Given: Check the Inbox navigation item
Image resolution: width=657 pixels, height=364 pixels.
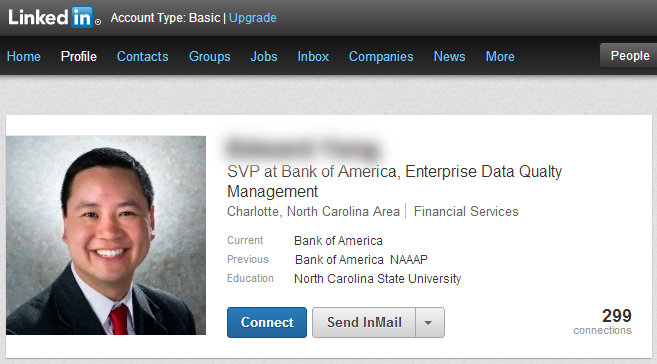Looking at the screenshot, I should tap(313, 56).
